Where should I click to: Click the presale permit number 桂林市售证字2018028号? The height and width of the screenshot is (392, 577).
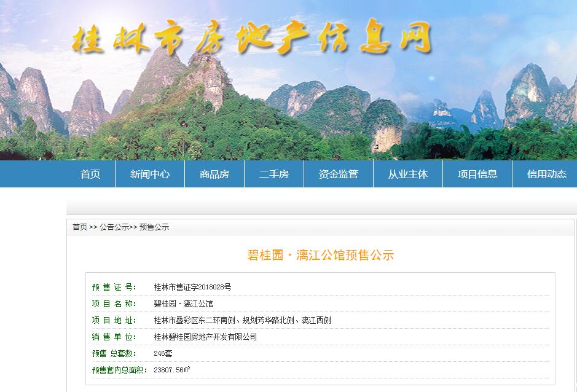tap(192, 287)
